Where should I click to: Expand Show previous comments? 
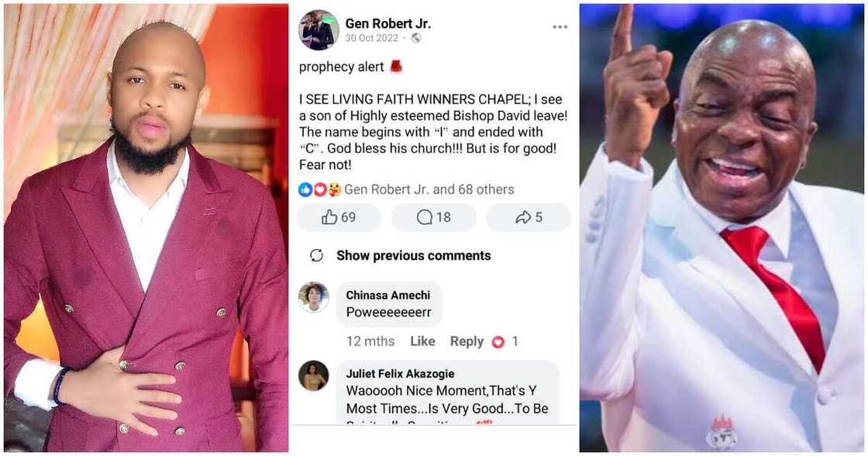click(413, 256)
